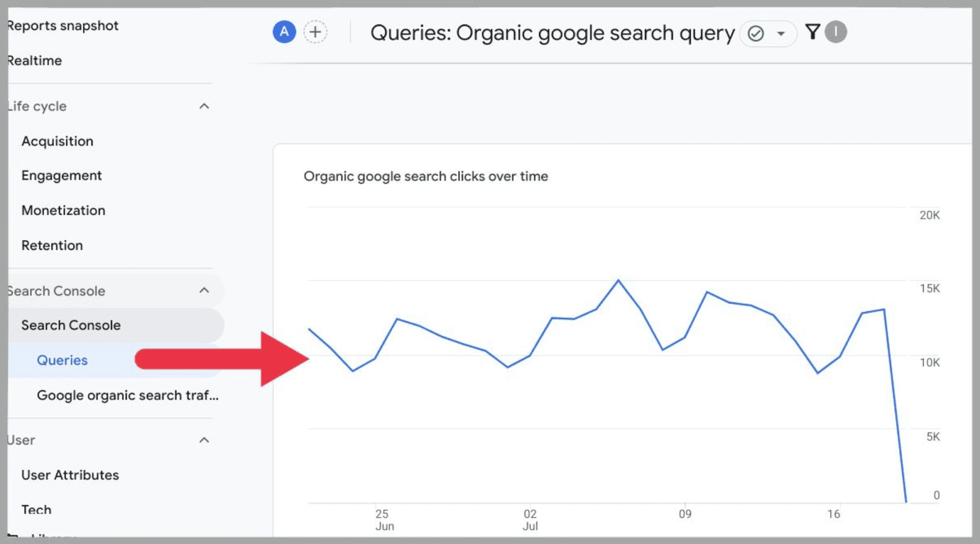Collapse the User section chevron
This screenshot has height=544, width=980.
point(205,439)
